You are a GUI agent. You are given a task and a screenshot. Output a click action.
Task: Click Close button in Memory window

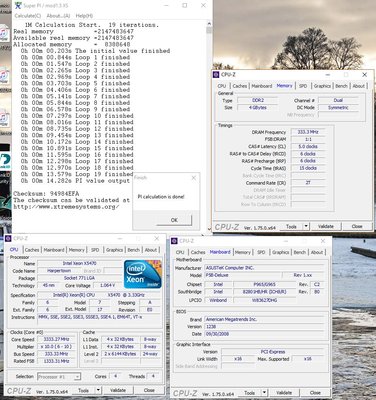357,226
